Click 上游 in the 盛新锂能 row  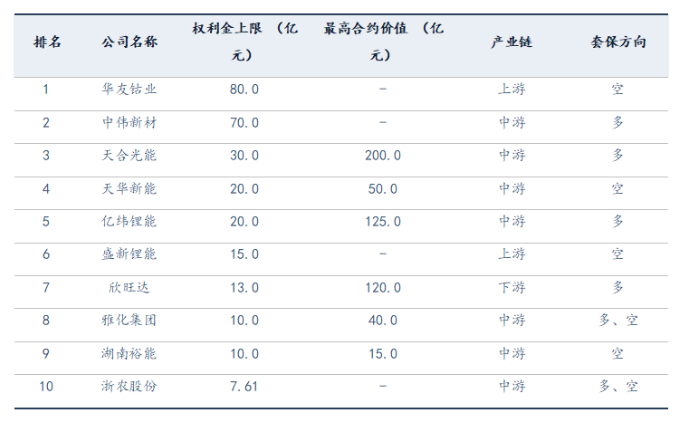pos(512,254)
